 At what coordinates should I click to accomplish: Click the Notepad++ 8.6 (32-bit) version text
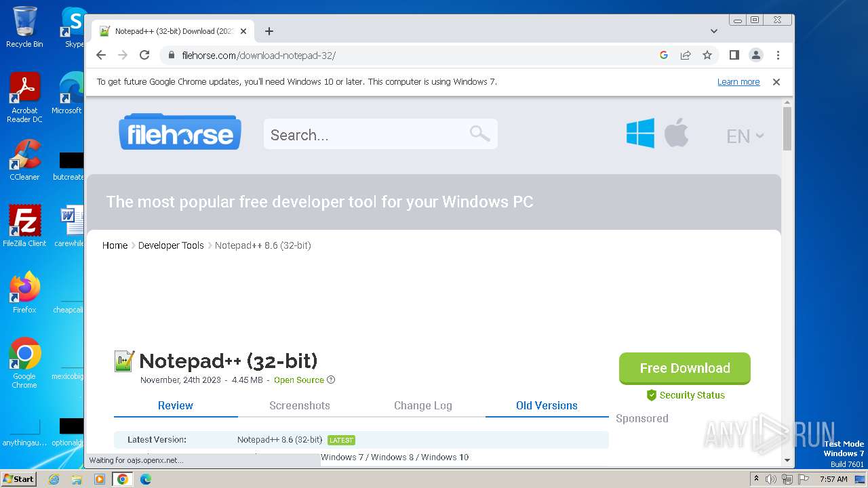click(279, 440)
